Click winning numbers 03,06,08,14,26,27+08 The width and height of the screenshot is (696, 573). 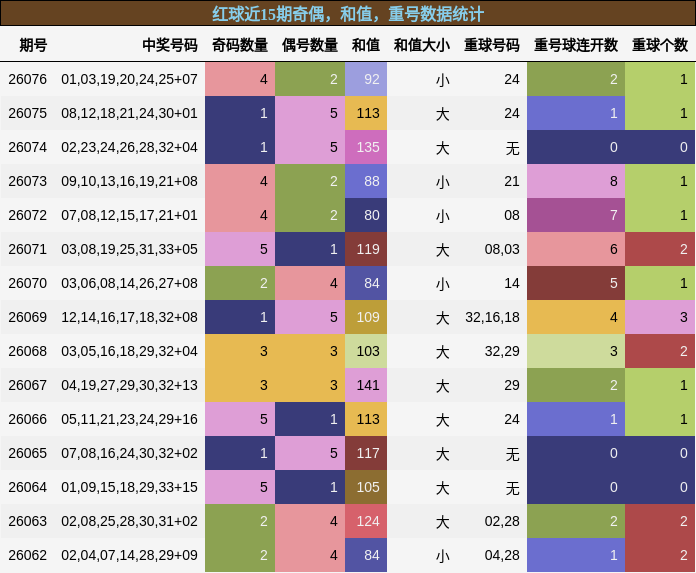[x=130, y=283]
